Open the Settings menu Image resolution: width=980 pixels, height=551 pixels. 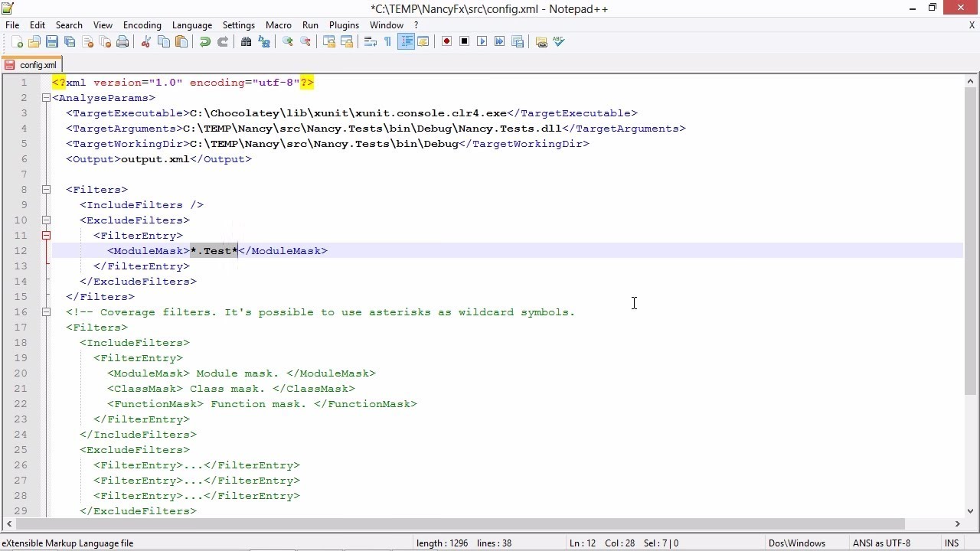pos(239,25)
